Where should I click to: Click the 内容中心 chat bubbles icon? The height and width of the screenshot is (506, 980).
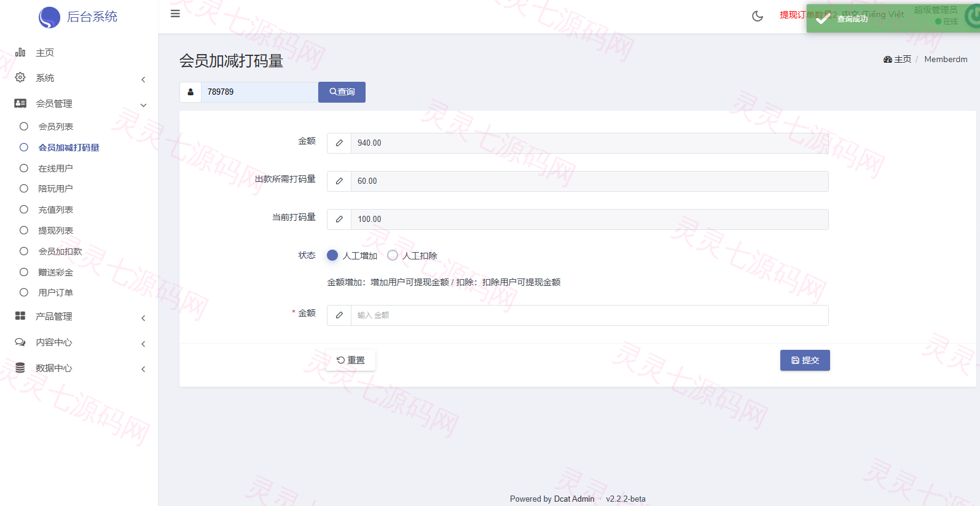(x=20, y=342)
